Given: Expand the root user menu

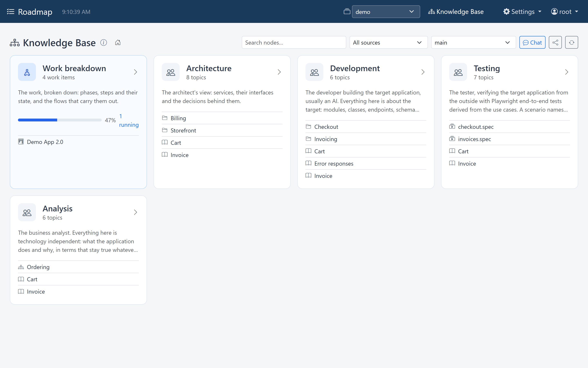Looking at the screenshot, I should (565, 12).
